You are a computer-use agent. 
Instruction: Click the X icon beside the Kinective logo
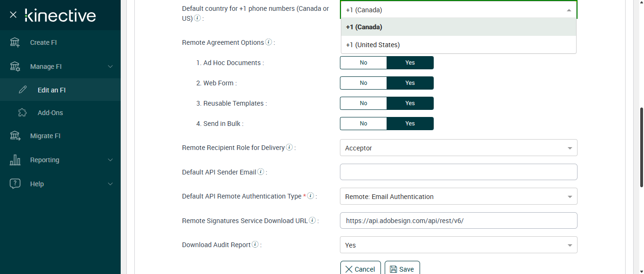13,15
